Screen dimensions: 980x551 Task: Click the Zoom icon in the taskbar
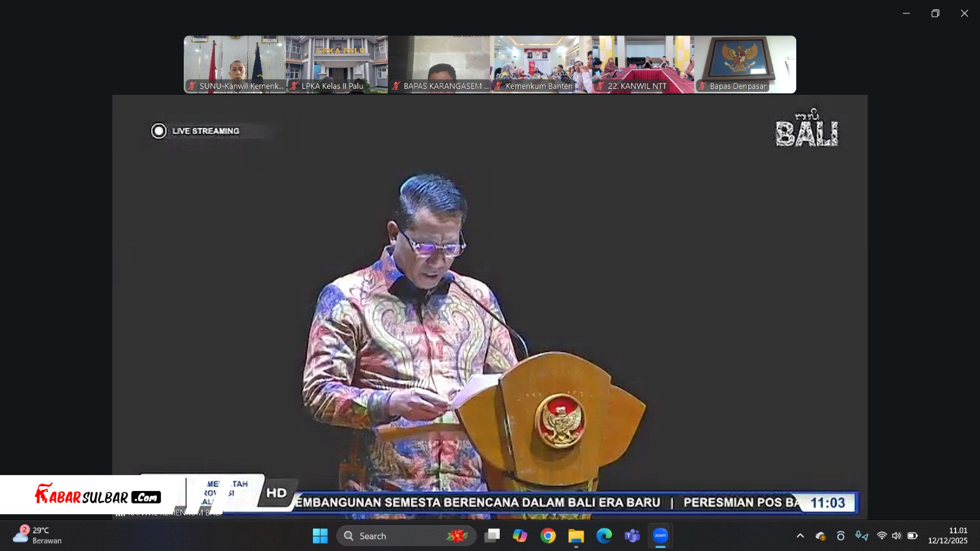pyautogui.click(x=660, y=536)
